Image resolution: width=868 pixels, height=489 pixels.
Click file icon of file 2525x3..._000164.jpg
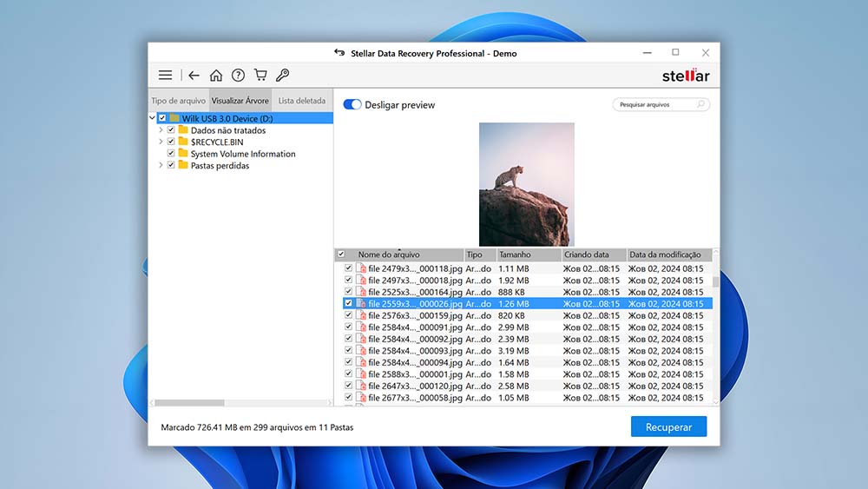(361, 292)
